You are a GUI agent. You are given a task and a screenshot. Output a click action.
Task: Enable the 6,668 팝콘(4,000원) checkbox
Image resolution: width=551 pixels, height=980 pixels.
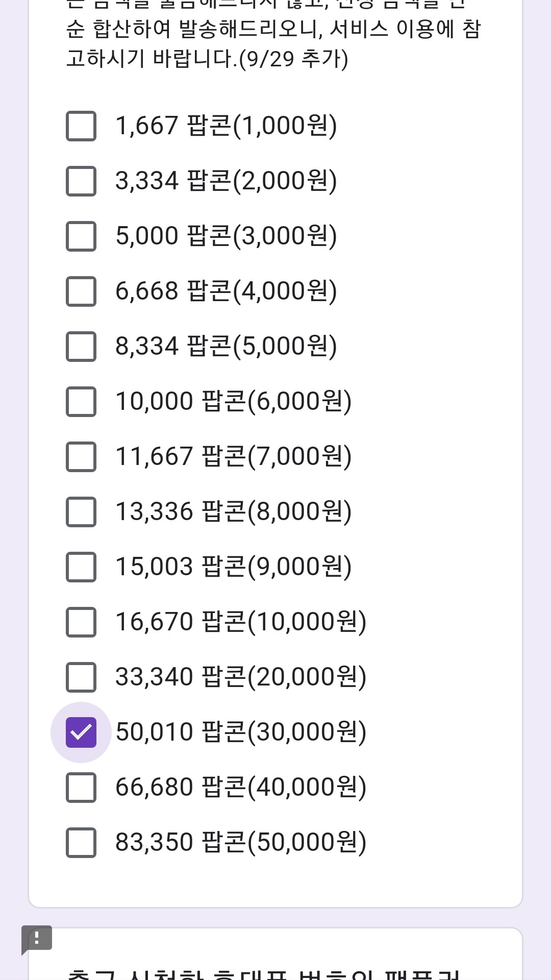(x=81, y=291)
